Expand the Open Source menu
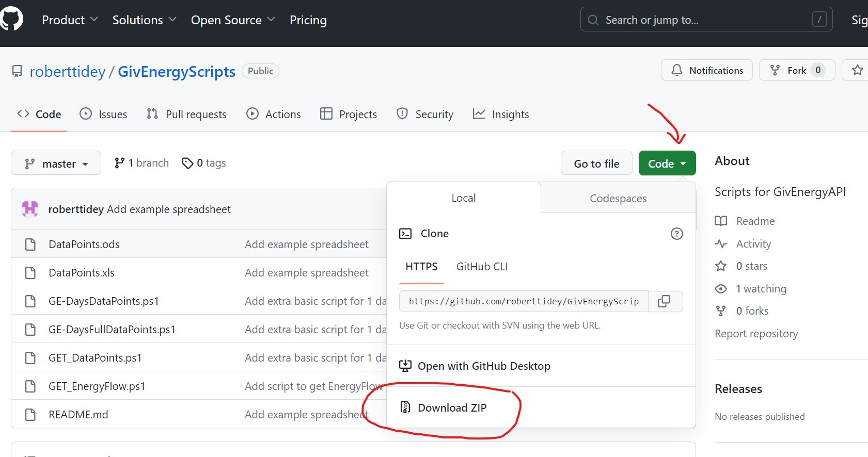The height and width of the screenshot is (457, 868). point(233,20)
